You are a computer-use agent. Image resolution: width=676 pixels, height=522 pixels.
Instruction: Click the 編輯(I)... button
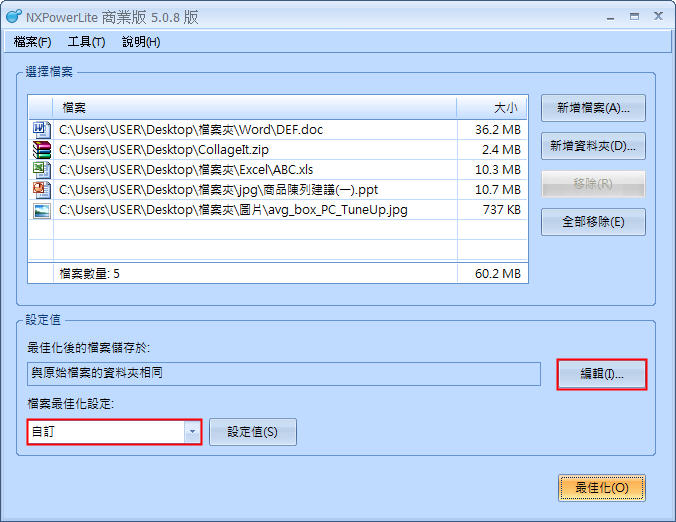pyautogui.click(x=602, y=375)
